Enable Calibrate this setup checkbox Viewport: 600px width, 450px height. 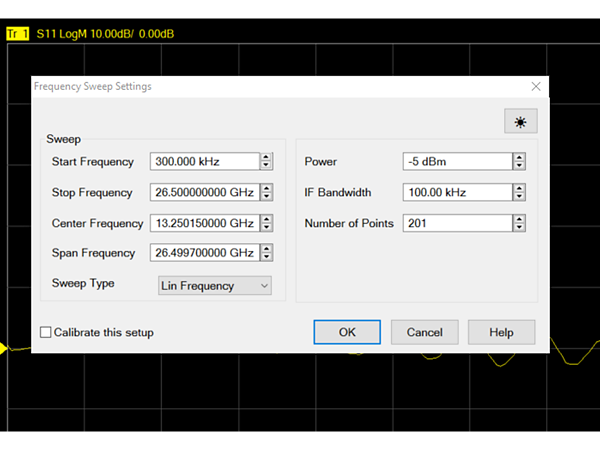45,332
